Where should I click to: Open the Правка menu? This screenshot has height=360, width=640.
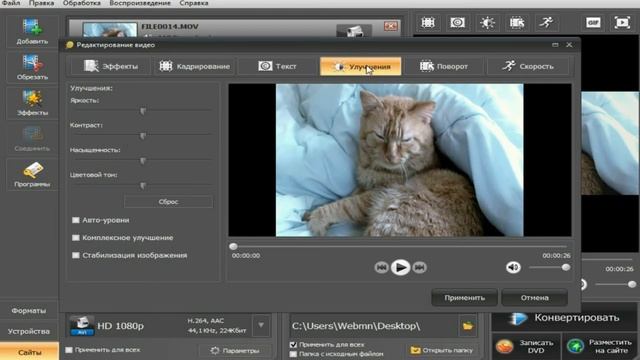coord(41,3)
